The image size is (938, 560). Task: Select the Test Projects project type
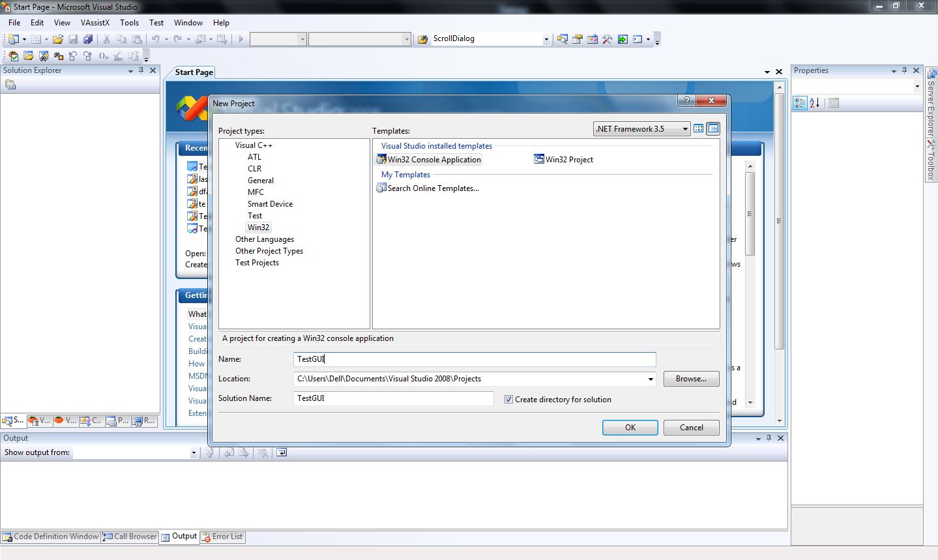pos(257,263)
